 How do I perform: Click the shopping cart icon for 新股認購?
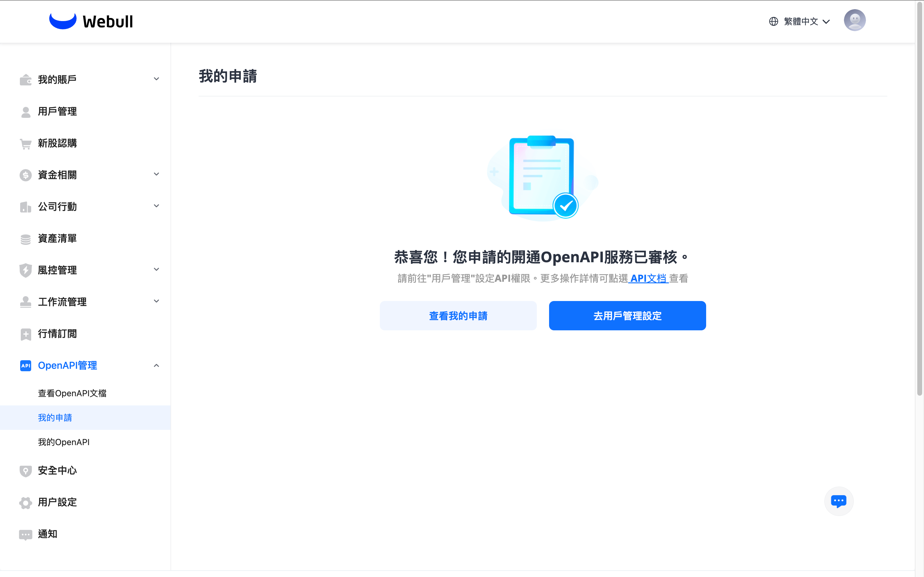pyautogui.click(x=25, y=144)
